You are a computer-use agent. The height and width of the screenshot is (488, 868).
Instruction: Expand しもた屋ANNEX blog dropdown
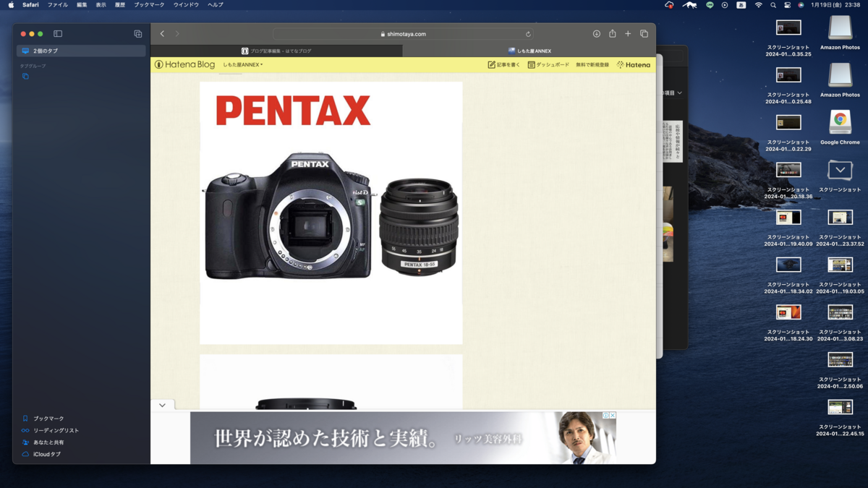(242, 65)
